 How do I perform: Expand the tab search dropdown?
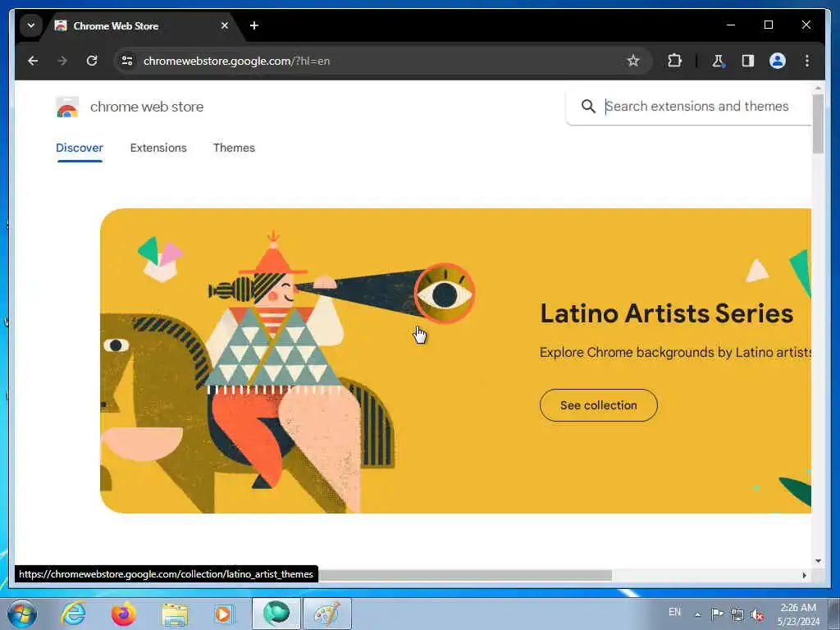31,25
